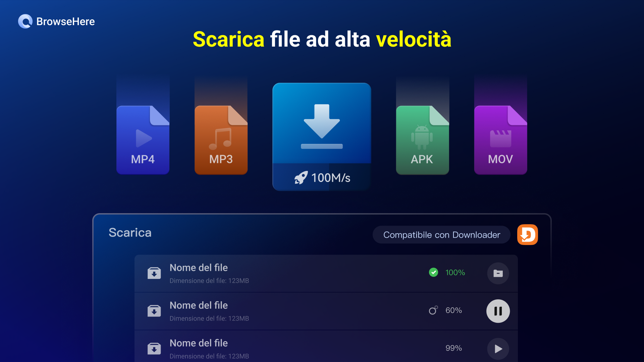Open the orange Downloader app icon

[x=527, y=235]
